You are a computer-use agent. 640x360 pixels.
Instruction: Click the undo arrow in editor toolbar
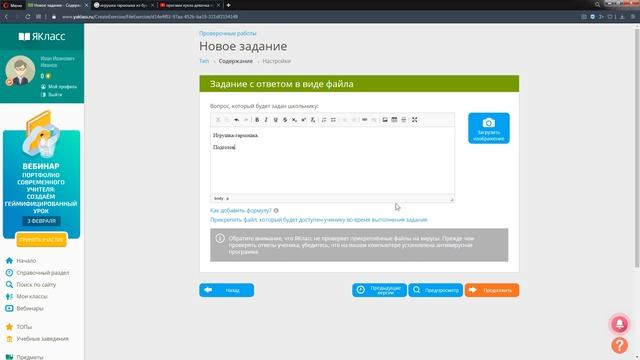237,120
